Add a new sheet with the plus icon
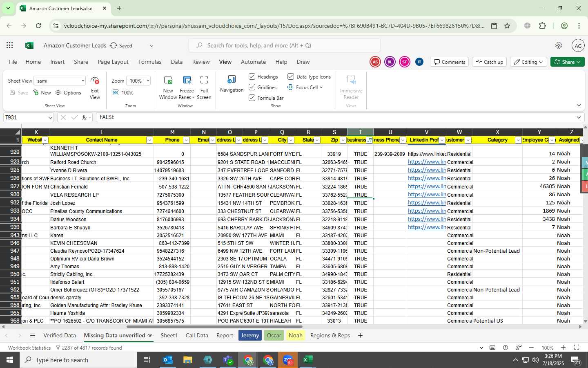This screenshot has width=588, height=368. point(360,336)
